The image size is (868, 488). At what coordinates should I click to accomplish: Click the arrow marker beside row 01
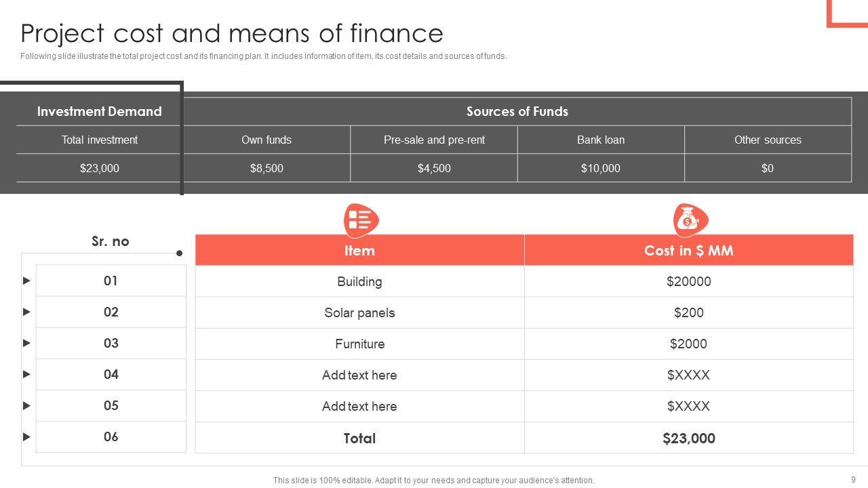point(26,281)
